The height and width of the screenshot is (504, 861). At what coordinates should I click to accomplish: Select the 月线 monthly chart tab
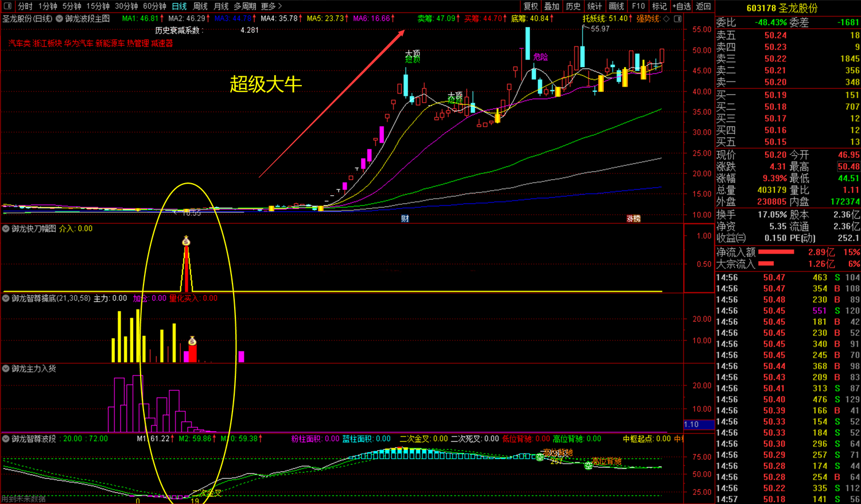click(x=221, y=6)
